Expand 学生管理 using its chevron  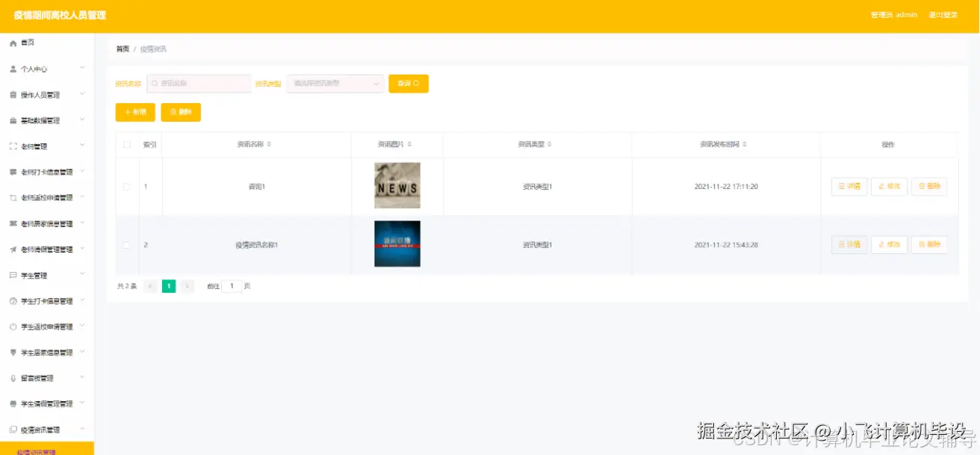82,275
